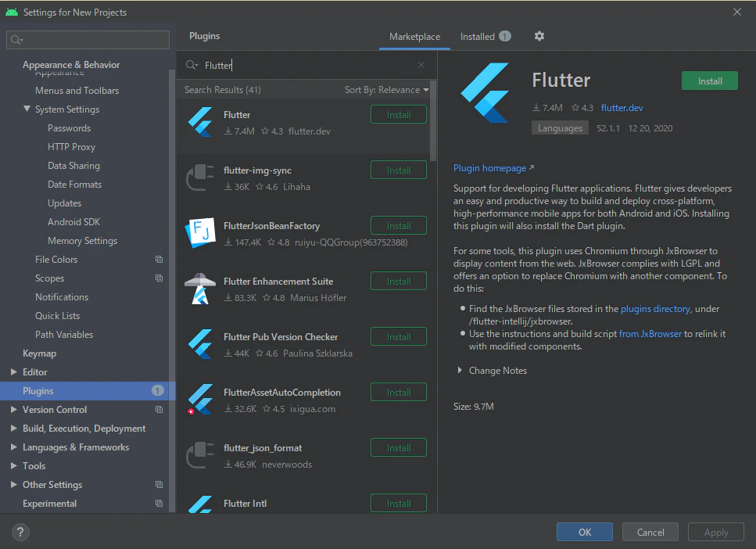Click the OK button

point(585,532)
